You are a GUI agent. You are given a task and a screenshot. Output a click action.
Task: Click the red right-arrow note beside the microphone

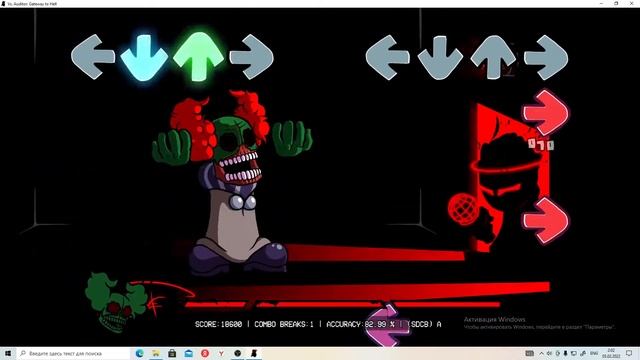546,221
